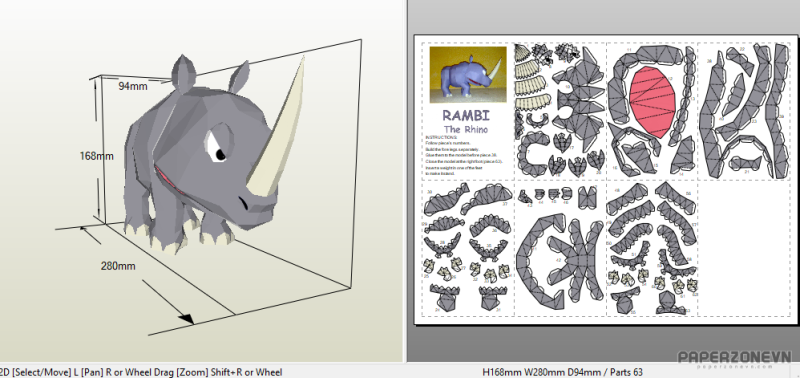800x378 pixels.
Task: Select the rhino's black and white eye
Action: [x=217, y=146]
